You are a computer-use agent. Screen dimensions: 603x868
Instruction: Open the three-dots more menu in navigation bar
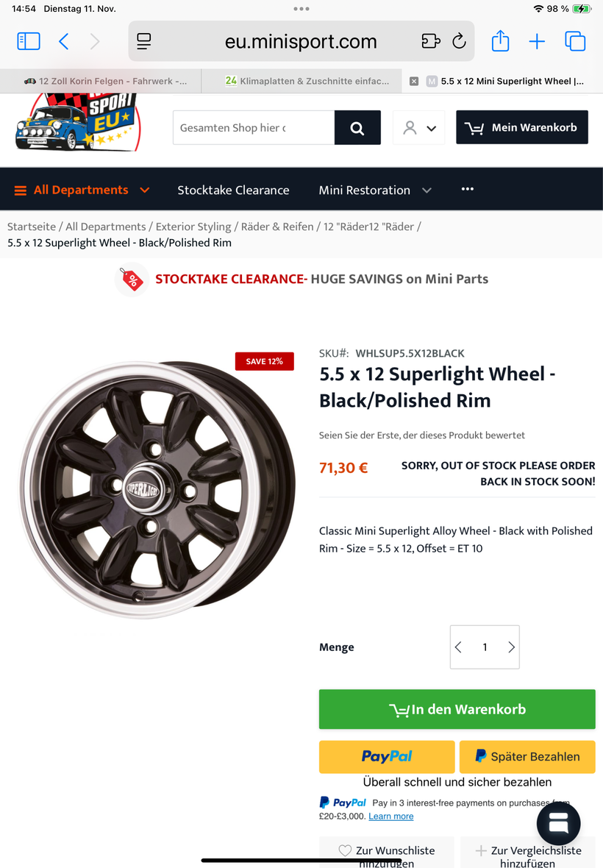click(468, 189)
